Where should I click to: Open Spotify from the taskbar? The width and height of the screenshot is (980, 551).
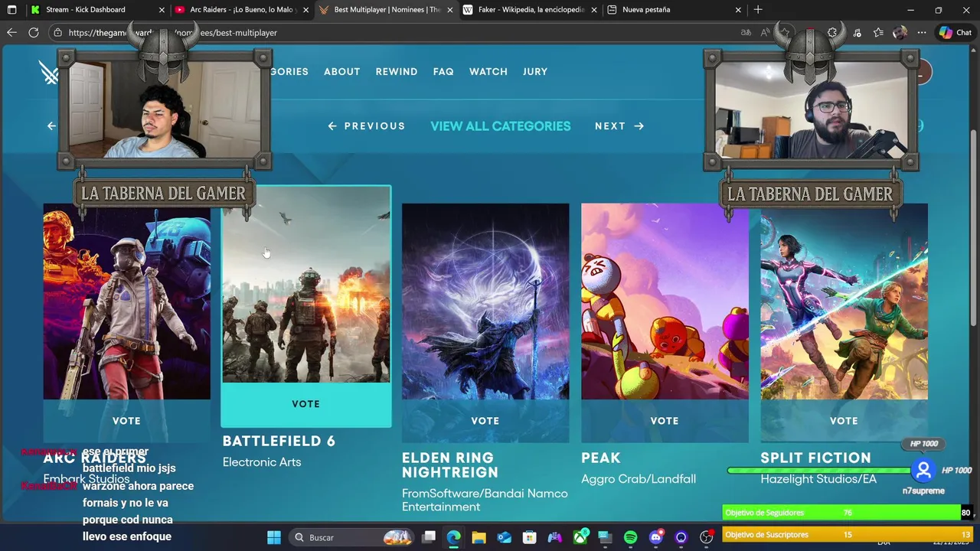point(630,537)
